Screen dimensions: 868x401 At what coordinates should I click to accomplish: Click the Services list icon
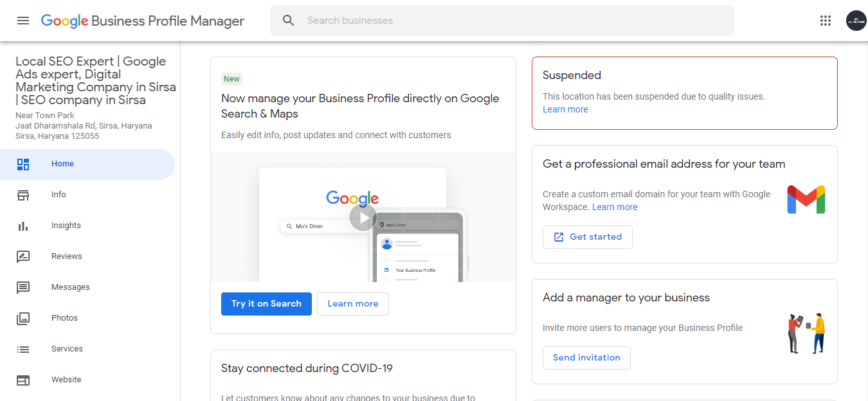coord(23,349)
